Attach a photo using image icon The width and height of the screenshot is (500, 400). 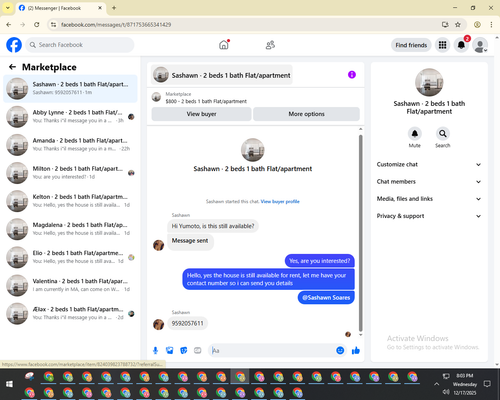pyautogui.click(x=170, y=350)
